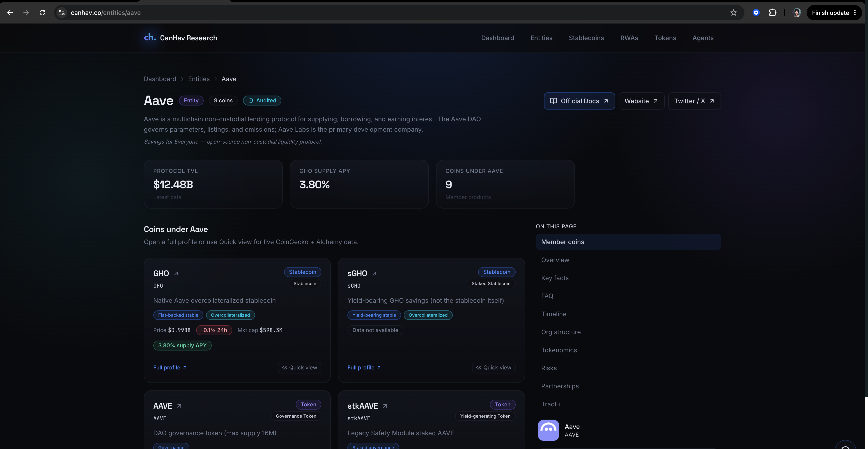The height and width of the screenshot is (449, 868).
Task: Click the Yield-bearing stable tag on sGHO
Action: (x=374, y=315)
